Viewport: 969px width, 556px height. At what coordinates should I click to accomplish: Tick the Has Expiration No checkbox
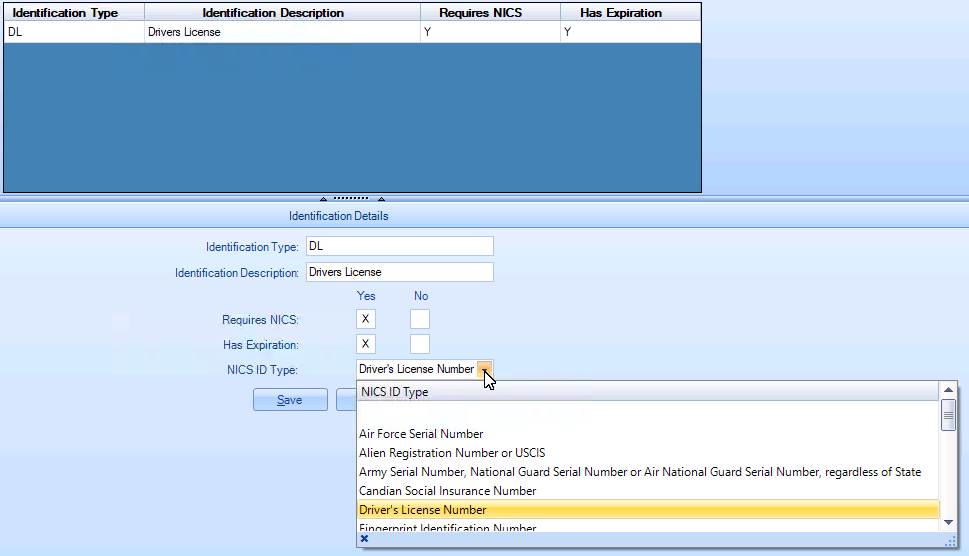click(x=420, y=344)
